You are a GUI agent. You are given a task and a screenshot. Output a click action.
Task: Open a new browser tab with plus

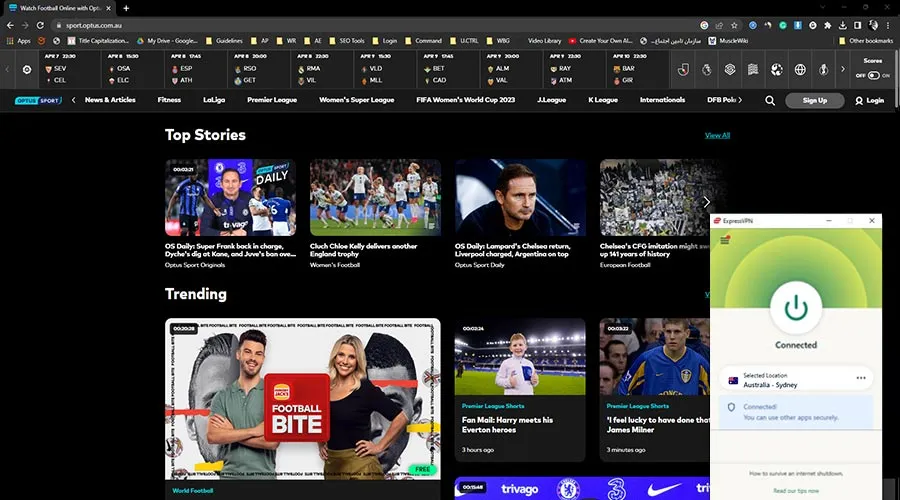[126, 8]
